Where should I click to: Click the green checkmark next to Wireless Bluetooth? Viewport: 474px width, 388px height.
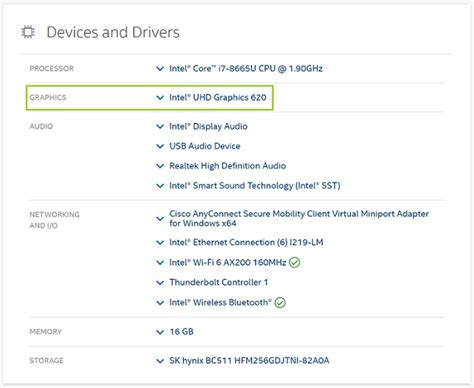pos(280,303)
